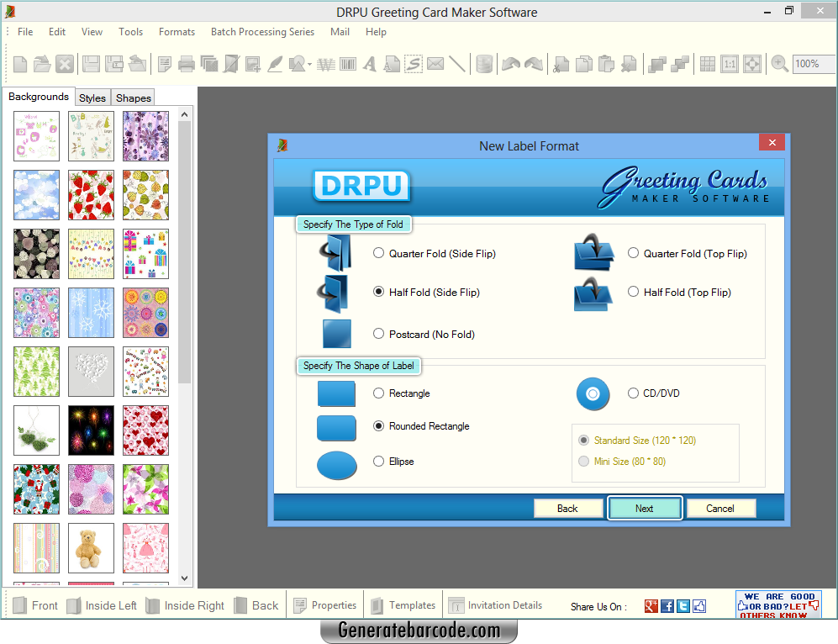Image resolution: width=838 pixels, height=644 pixels.
Task: Click the Google Plus share icon
Action: (651, 606)
